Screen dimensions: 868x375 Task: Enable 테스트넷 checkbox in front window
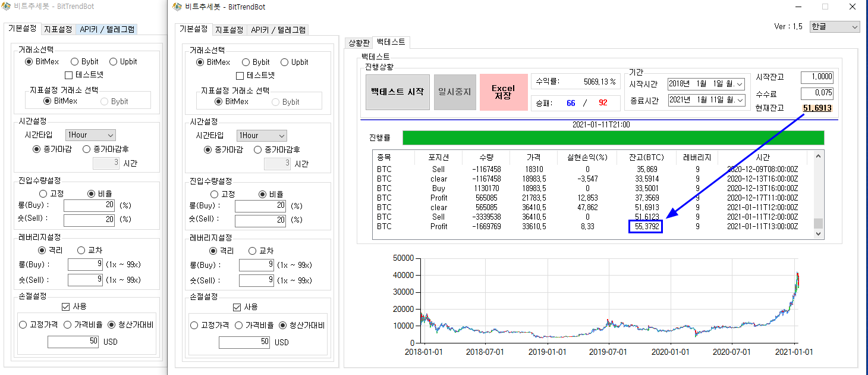pos(240,76)
